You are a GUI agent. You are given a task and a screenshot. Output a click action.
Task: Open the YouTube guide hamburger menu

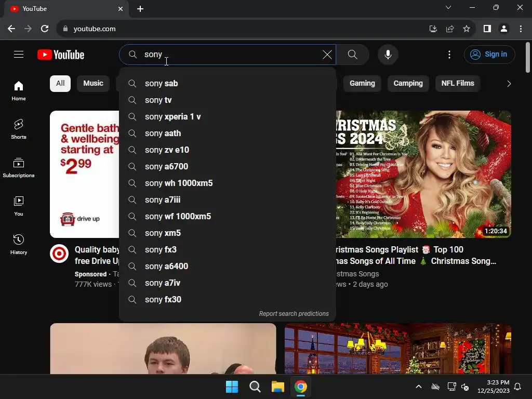pyautogui.click(x=19, y=54)
